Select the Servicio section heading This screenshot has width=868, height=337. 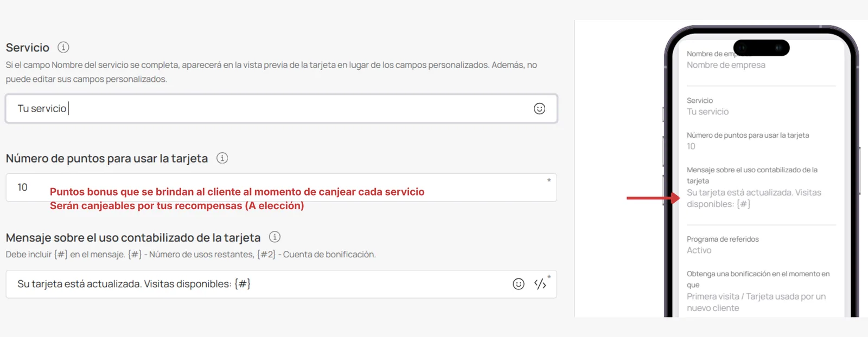[28, 48]
